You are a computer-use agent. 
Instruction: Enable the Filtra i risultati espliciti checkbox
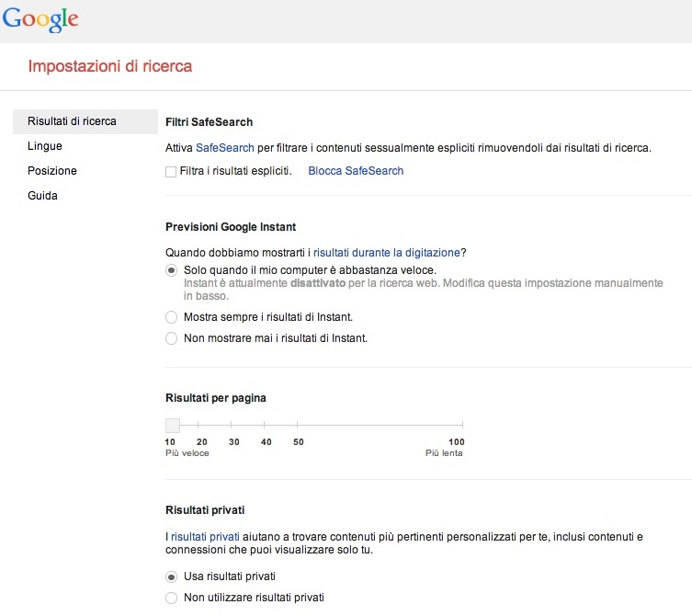[x=171, y=171]
